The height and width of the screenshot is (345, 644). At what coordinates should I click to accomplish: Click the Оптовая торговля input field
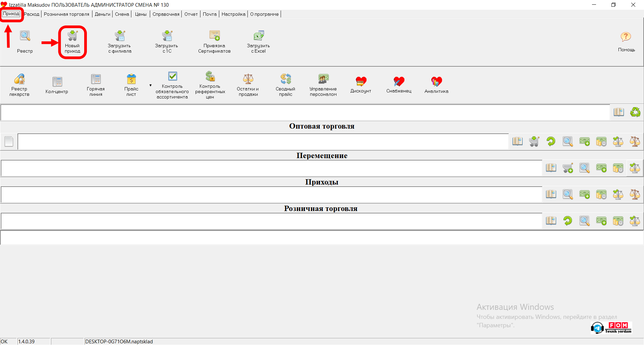pos(263,142)
